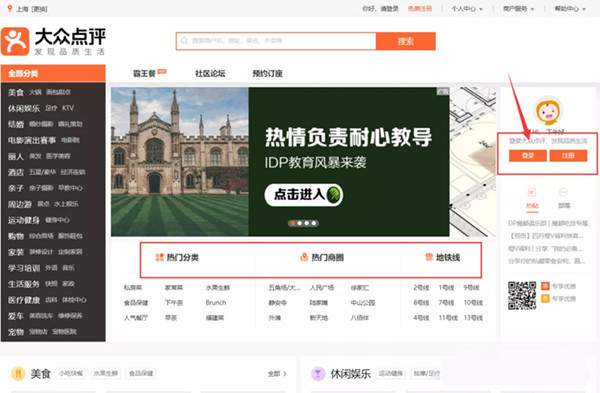Viewport: 600px width, 393px height.
Task: Open the 预约订座 tab
Action: coord(267,73)
